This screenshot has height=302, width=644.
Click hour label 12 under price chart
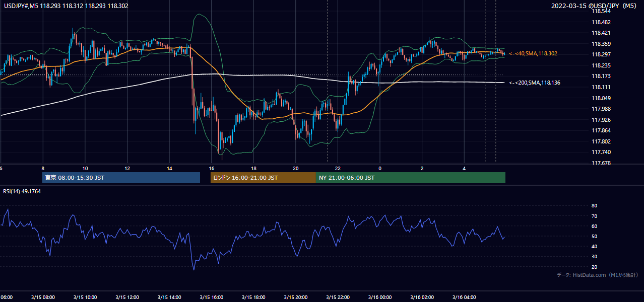(x=127, y=169)
